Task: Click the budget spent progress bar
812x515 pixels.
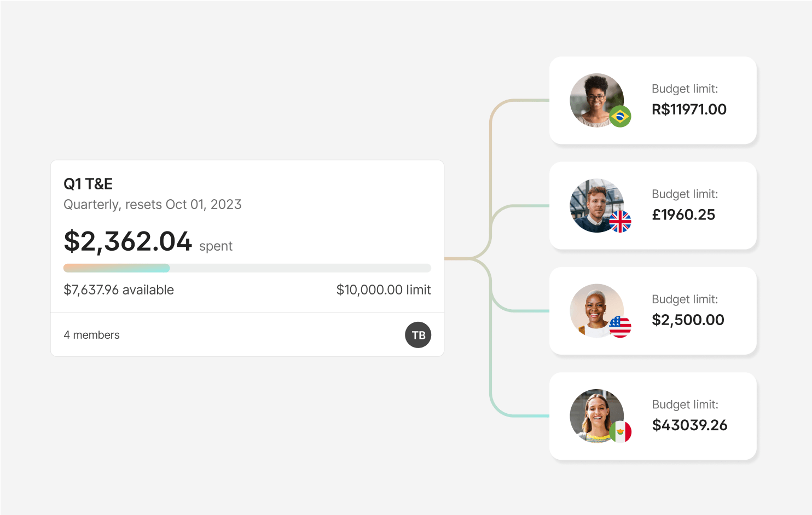Action: pyautogui.click(x=247, y=268)
